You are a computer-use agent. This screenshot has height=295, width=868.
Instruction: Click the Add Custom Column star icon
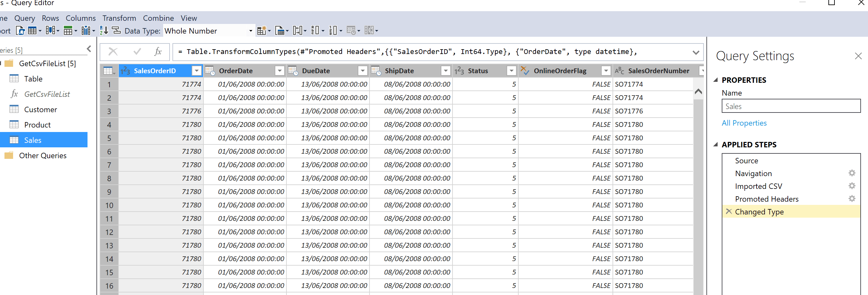262,31
